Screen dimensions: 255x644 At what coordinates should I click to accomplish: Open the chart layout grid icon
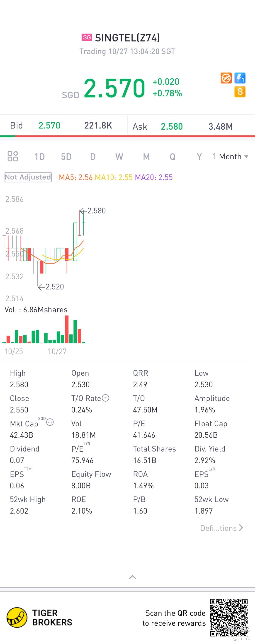(13, 156)
